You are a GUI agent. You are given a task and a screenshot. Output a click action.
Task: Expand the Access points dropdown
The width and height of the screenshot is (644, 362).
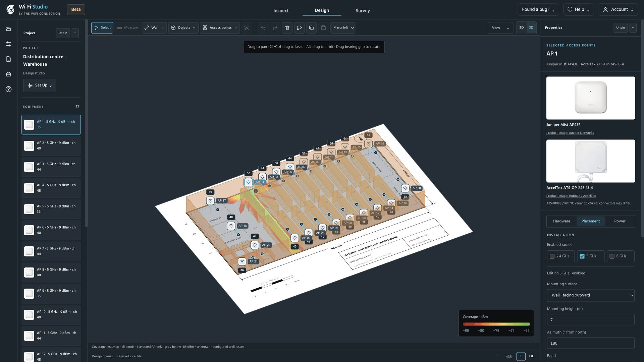[x=220, y=28]
